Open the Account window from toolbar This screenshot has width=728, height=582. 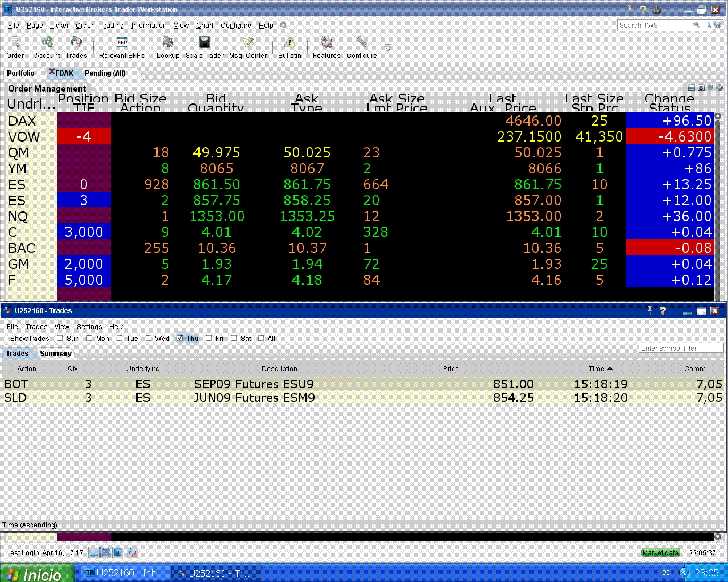[47, 47]
